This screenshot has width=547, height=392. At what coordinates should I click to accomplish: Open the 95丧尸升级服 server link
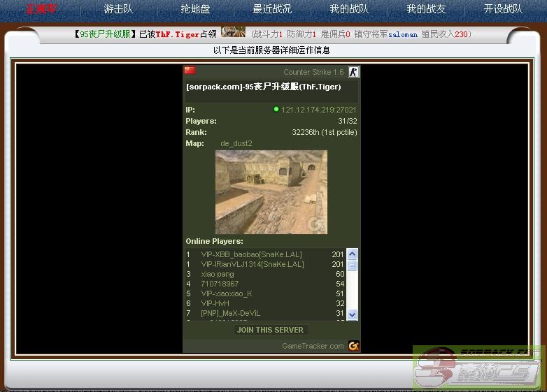pos(105,34)
